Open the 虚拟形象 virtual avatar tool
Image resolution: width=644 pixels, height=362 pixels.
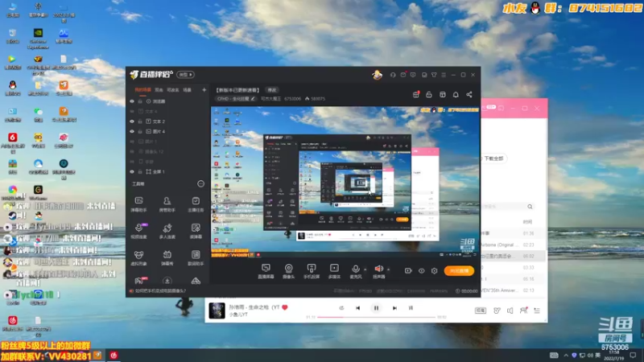pos(138,258)
